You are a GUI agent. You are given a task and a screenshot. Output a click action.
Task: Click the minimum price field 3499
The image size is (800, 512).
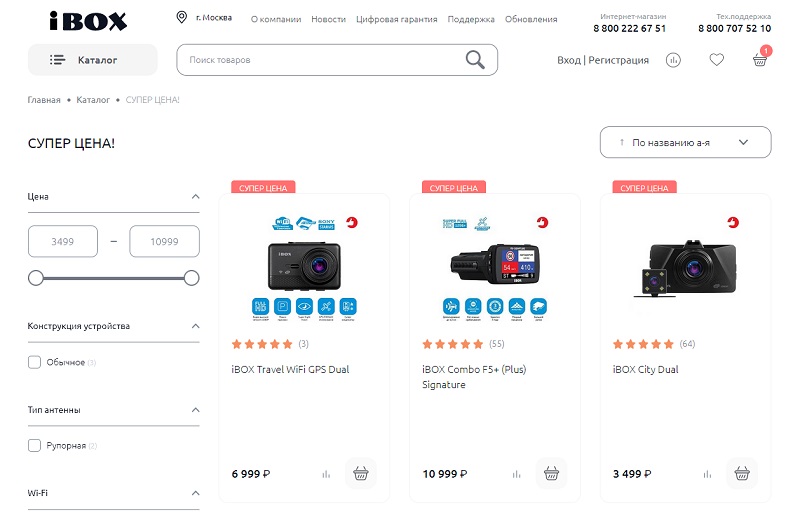[x=63, y=241]
